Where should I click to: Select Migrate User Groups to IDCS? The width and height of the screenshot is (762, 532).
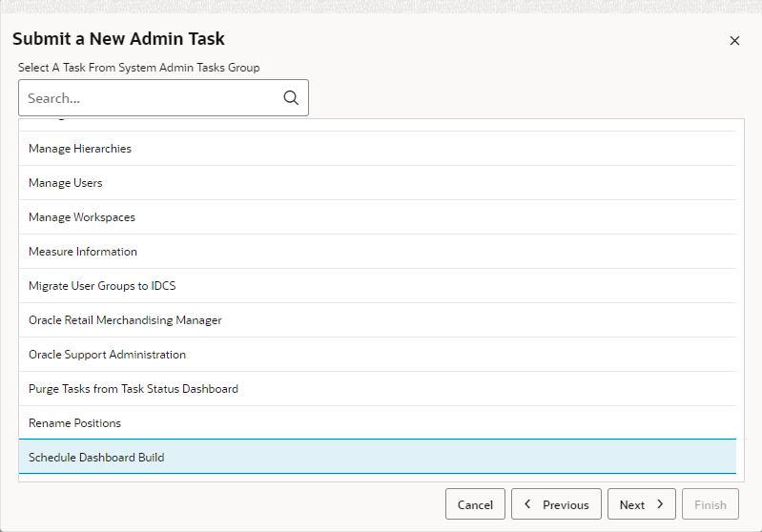click(x=377, y=286)
